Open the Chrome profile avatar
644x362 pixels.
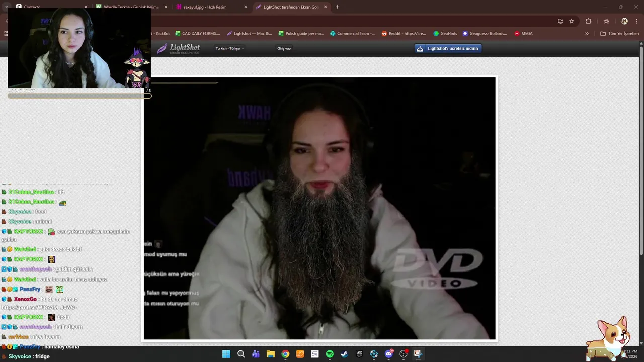(624, 21)
